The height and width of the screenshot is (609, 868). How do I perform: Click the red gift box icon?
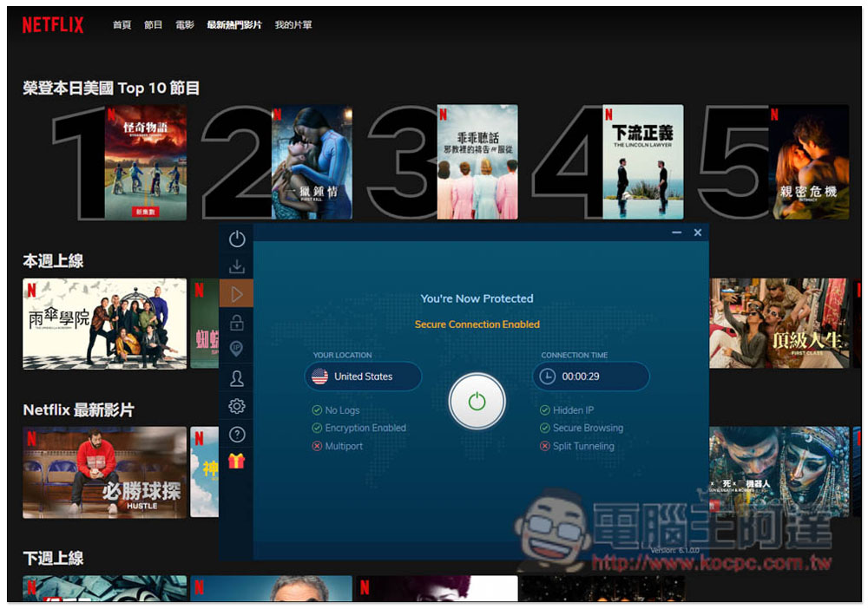236,462
